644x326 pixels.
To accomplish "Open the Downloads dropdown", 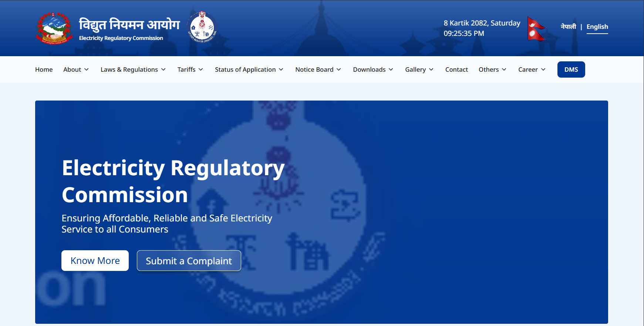I will click(373, 69).
